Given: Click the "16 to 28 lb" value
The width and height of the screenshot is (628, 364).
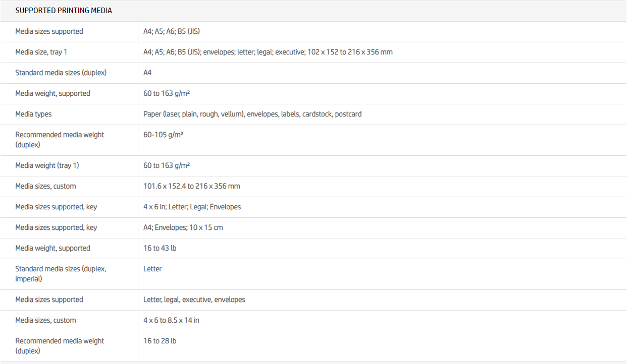Looking at the screenshot, I should point(160,341).
